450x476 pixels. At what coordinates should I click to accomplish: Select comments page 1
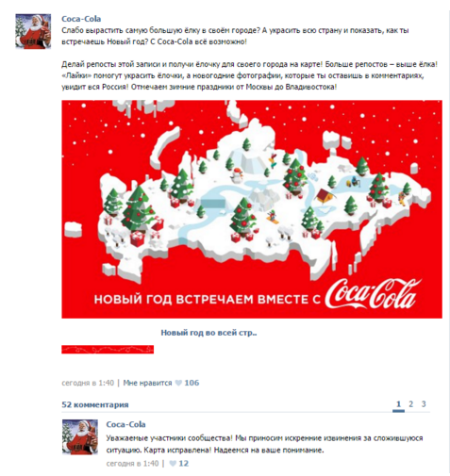click(x=398, y=404)
